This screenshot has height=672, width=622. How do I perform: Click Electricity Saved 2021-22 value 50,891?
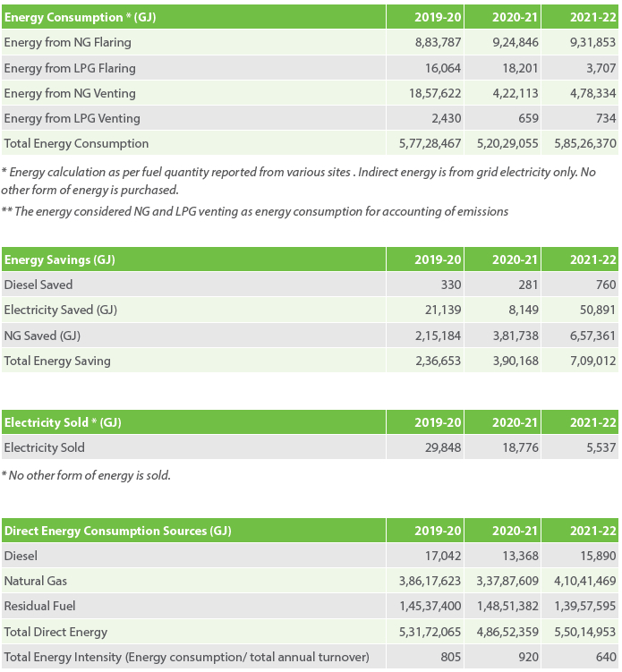tap(598, 310)
